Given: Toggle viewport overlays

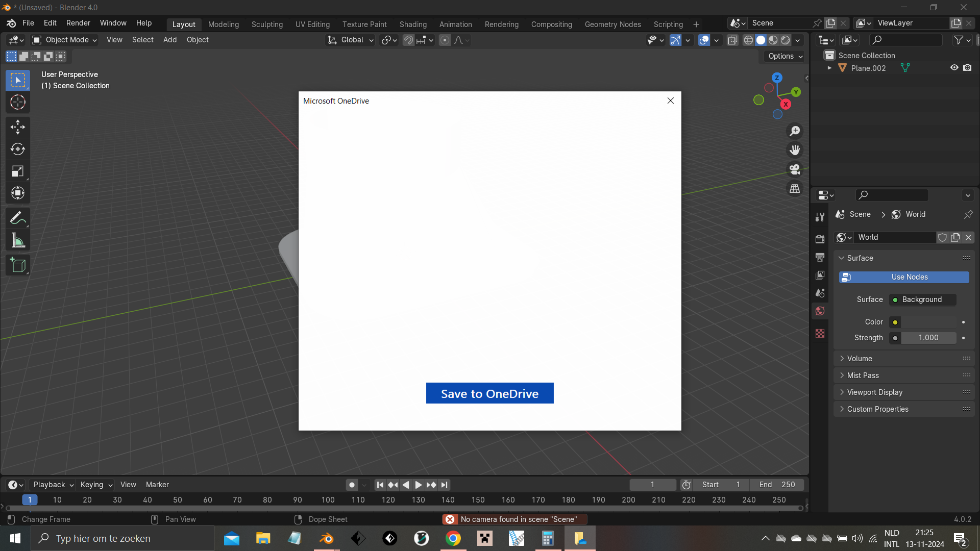Looking at the screenshot, I should click(x=704, y=40).
